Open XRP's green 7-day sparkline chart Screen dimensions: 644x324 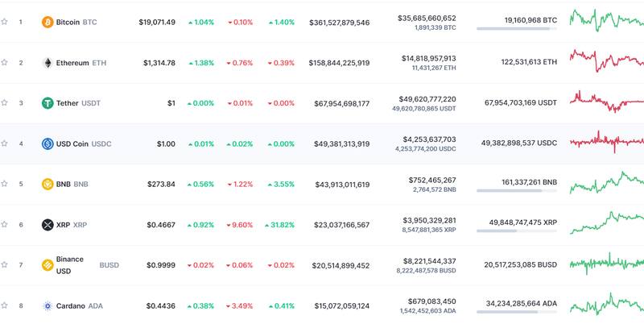pyautogui.click(x=605, y=222)
